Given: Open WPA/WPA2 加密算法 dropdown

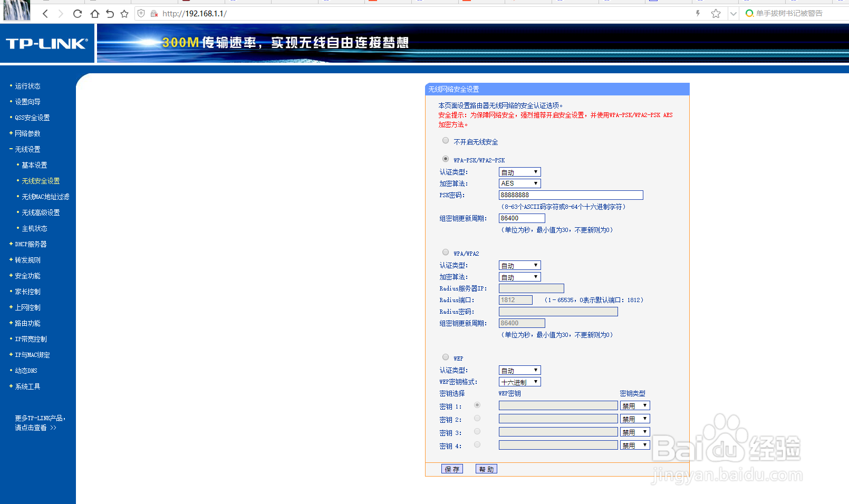Looking at the screenshot, I should pos(520,277).
